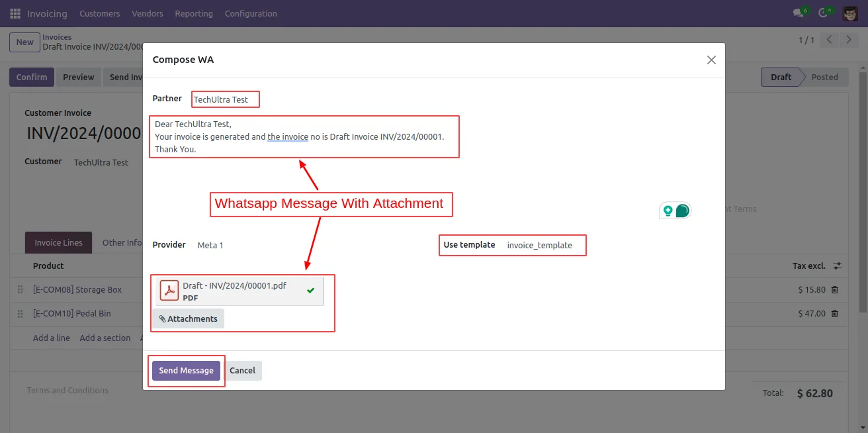The height and width of the screenshot is (433, 868).
Task: Click the Attachments button
Action: (189, 318)
